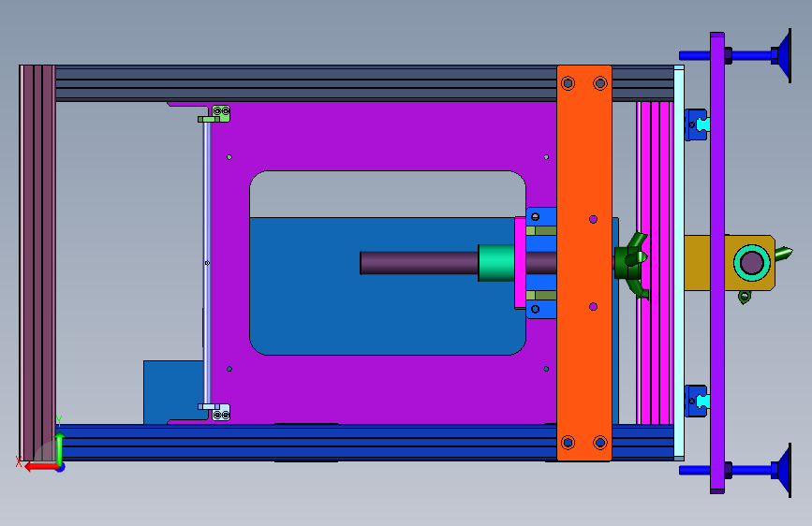Viewport: 812px width, 526px height.
Task: Select the green wing nut handle
Action: pyautogui.click(x=632, y=265)
